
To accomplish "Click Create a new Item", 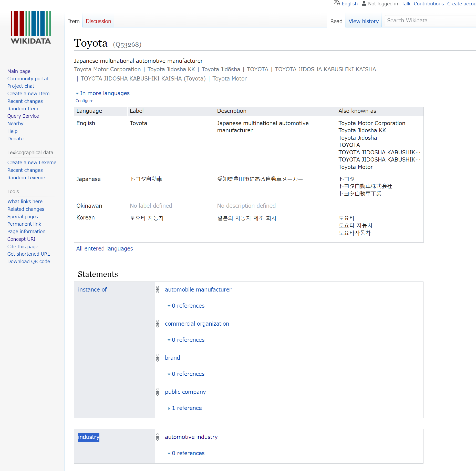I will pyautogui.click(x=28, y=93).
